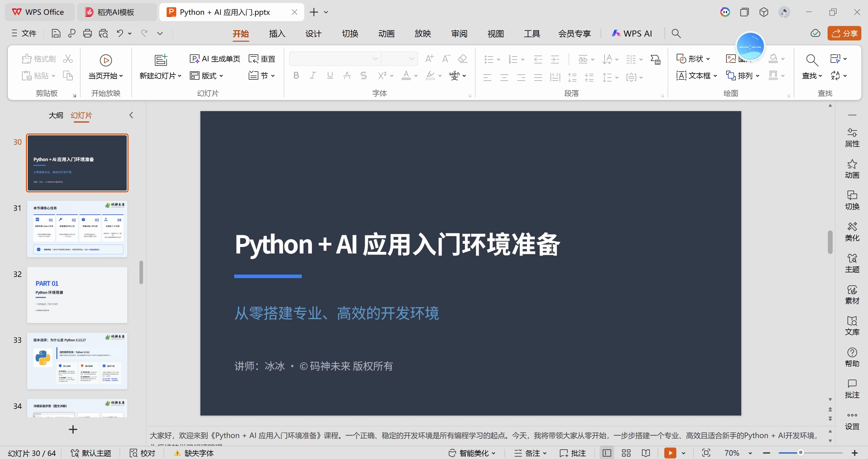Switch to slide sorter view
868x459 pixels.
tap(626, 453)
